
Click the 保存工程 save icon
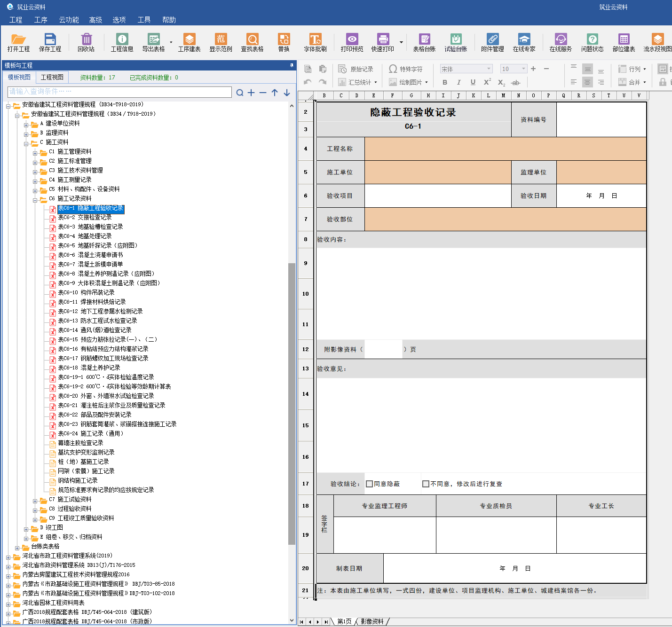[x=50, y=42]
